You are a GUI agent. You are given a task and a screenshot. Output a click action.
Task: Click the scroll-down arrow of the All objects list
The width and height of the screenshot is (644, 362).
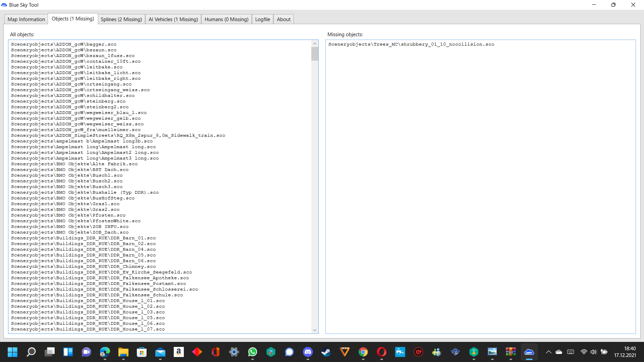pyautogui.click(x=315, y=330)
